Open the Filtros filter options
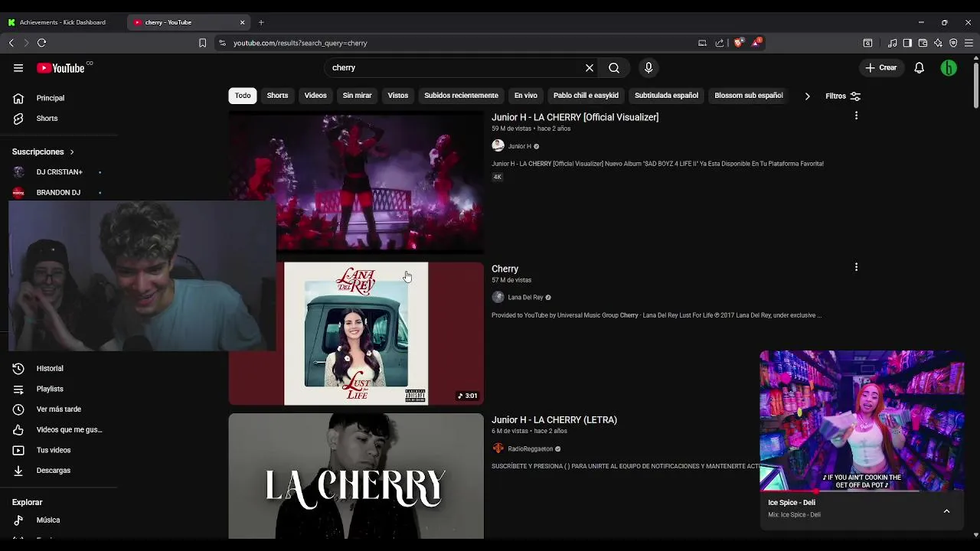Viewport: 980px width, 551px height. click(x=843, y=96)
